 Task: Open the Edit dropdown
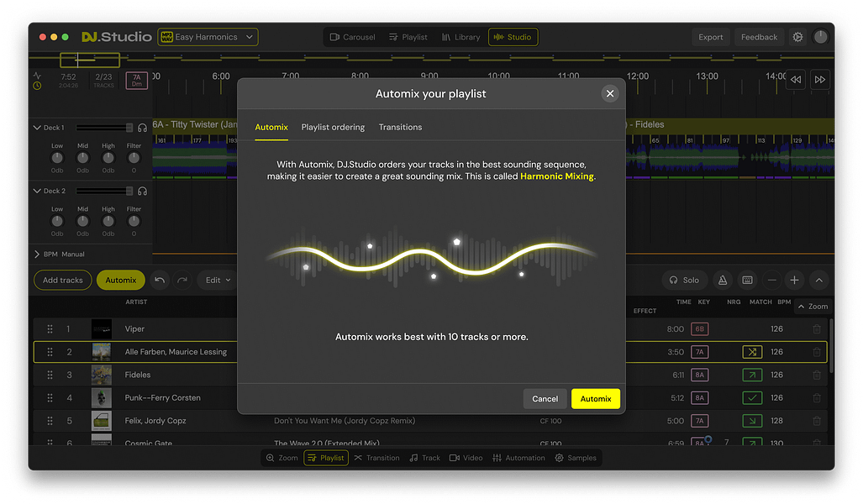[x=218, y=280]
